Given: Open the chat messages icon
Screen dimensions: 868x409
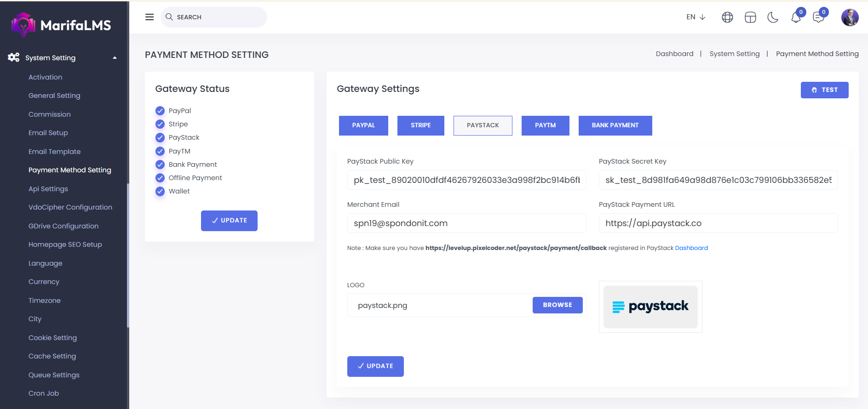Looking at the screenshot, I should (819, 17).
